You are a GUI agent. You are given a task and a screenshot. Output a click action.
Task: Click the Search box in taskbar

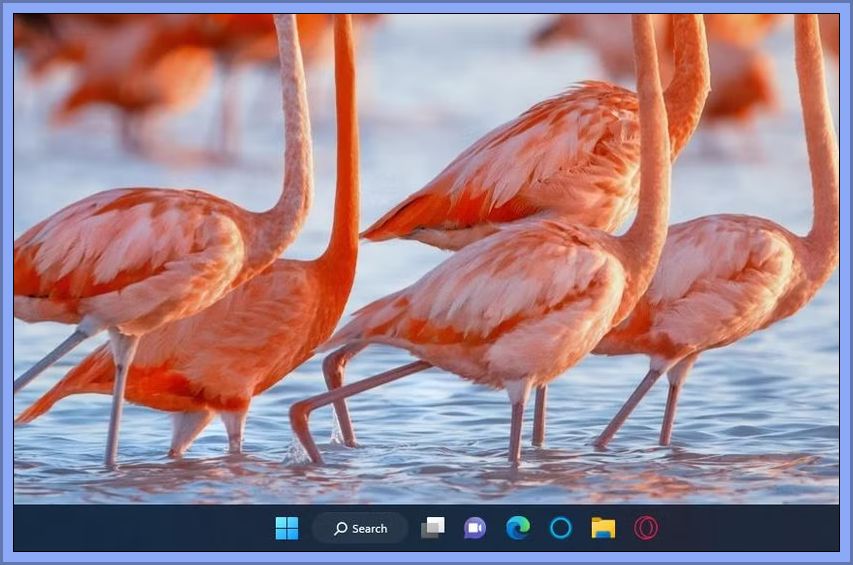tap(360, 528)
